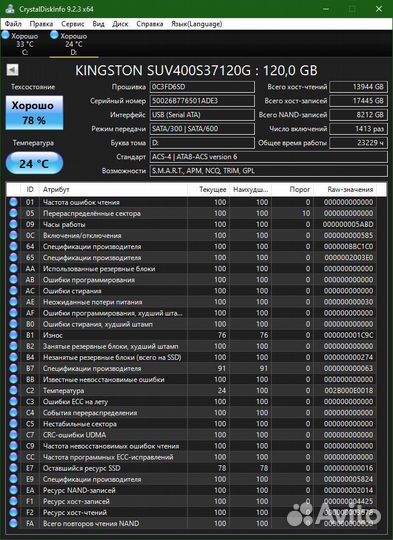Click the transfer mode field SATA/300 | SATA/600
The image size is (393, 540).
[x=202, y=129]
